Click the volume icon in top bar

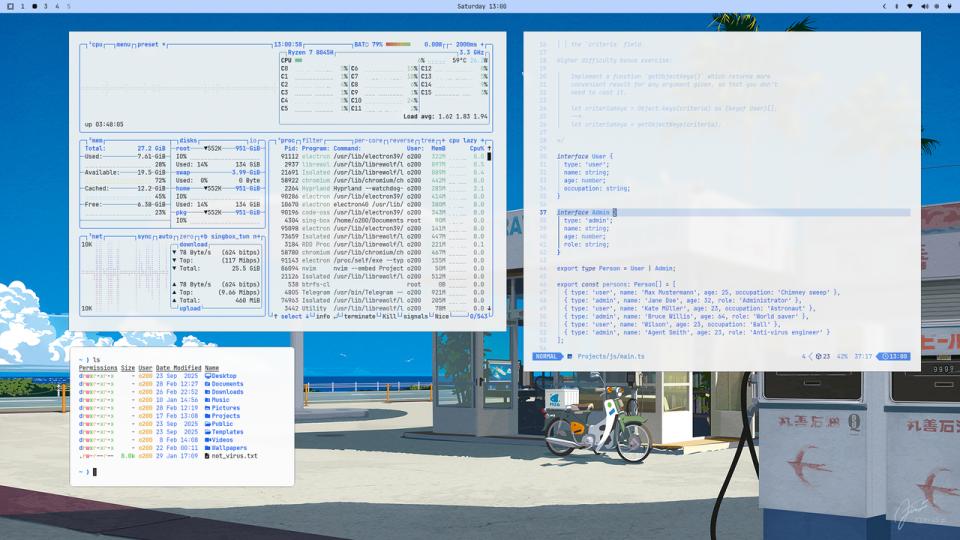click(x=924, y=6)
